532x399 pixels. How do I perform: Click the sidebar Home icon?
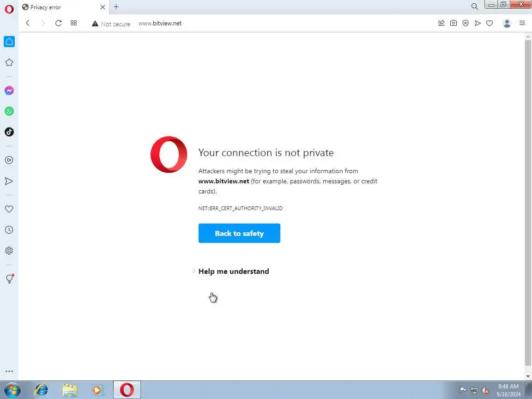pos(9,42)
